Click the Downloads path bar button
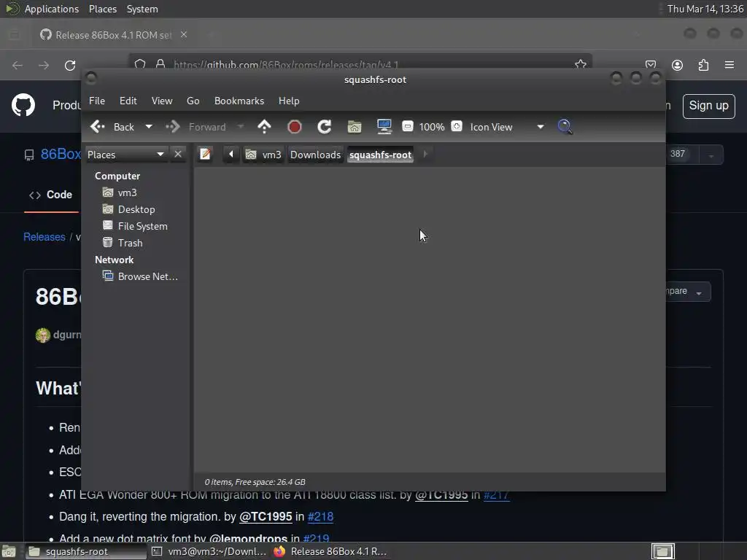The image size is (747, 560). [315, 155]
